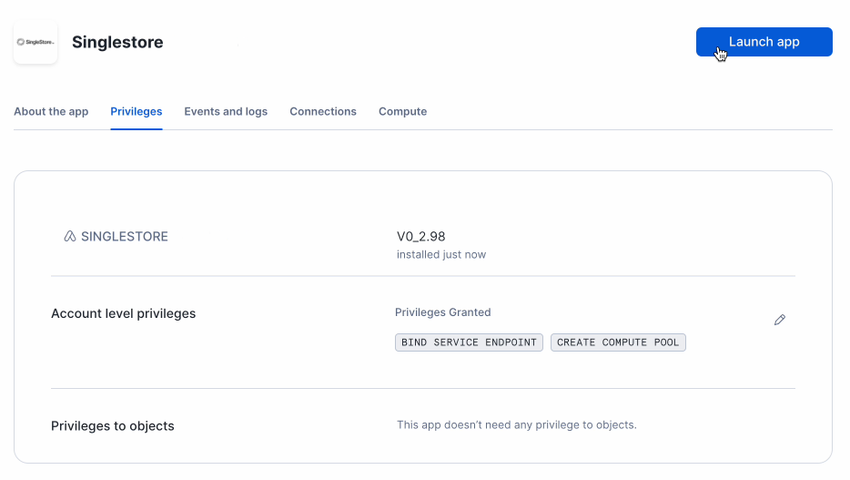Image resolution: width=850 pixels, height=480 pixels.
Task: Click the no object privileges needed message
Action: [x=516, y=425]
